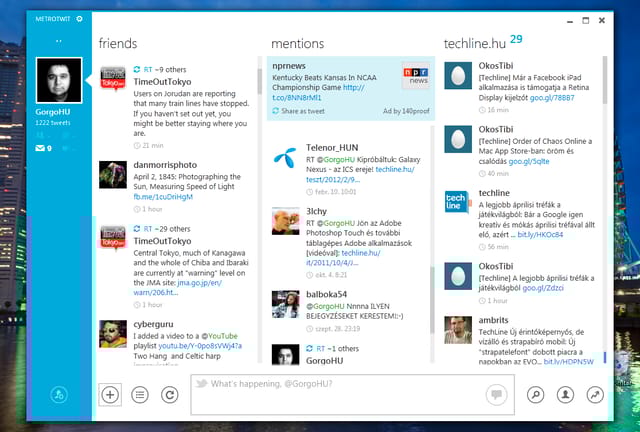Open danmorrisphoto avatar
This screenshot has height=432, width=640.
[113, 175]
